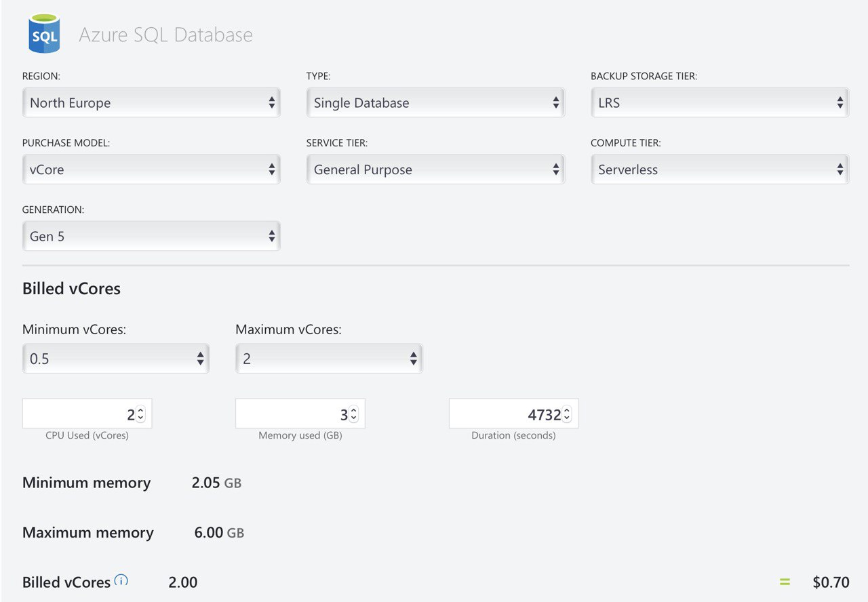The height and width of the screenshot is (602, 868).
Task: Click the Memory used stepper arrows
Action: pos(353,414)
